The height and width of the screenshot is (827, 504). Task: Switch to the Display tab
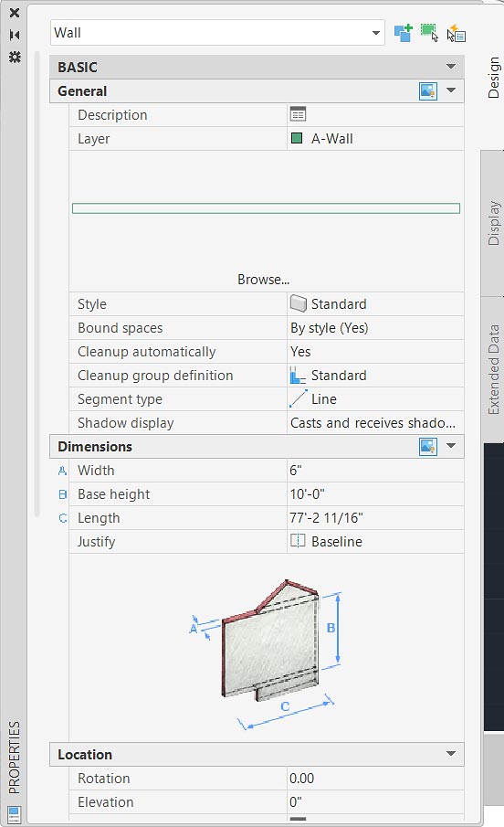493,223
